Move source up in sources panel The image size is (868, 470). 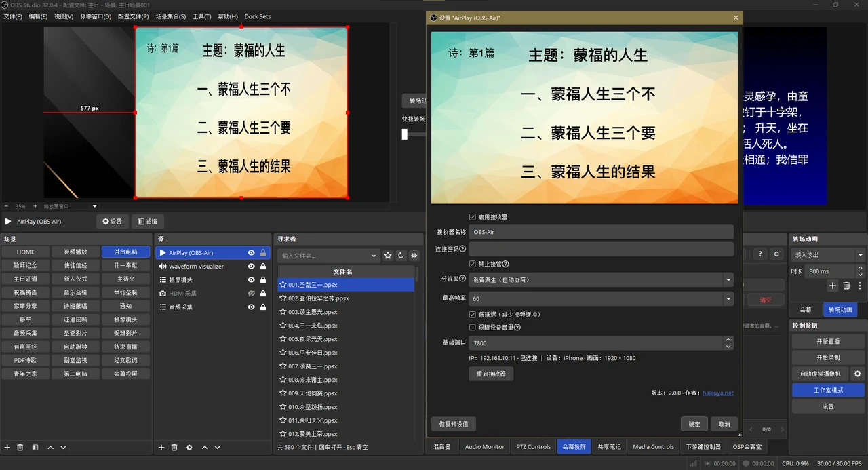[x=204, y=448]
